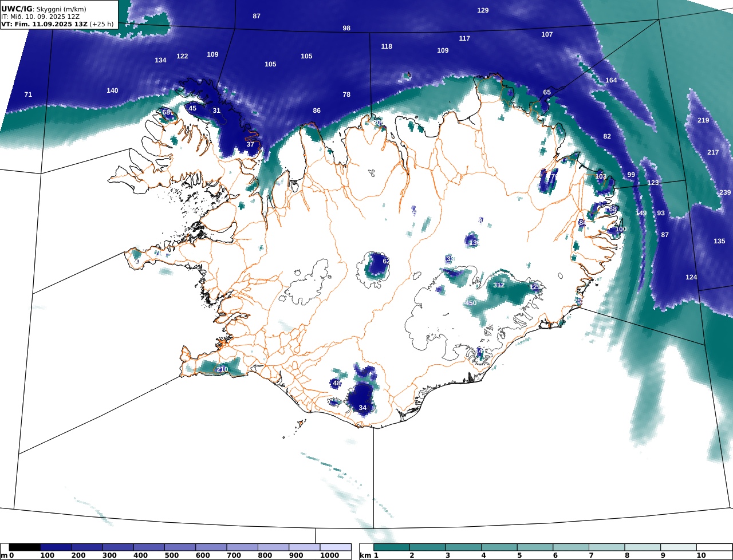The height and width of the screenshot is (560, 733).
Task: Click the visibility value 122 on the map
Action: coord(182,56)
